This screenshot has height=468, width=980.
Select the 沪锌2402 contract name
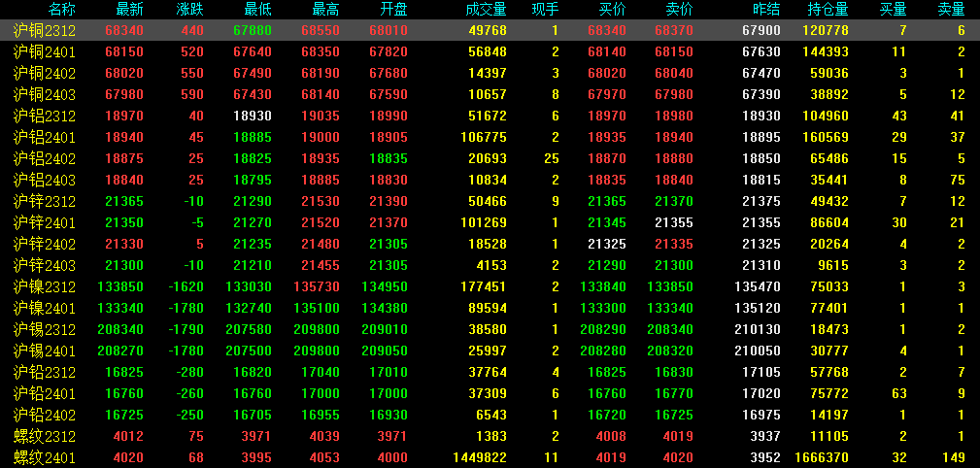[45, 245]
